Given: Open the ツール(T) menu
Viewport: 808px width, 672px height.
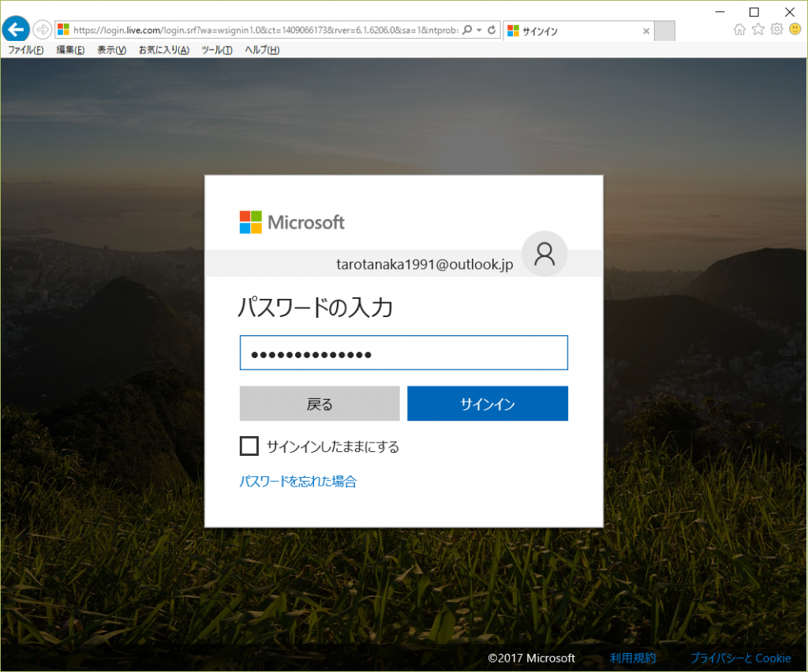Looking at the screenshot, I should (x=217, y=50).
